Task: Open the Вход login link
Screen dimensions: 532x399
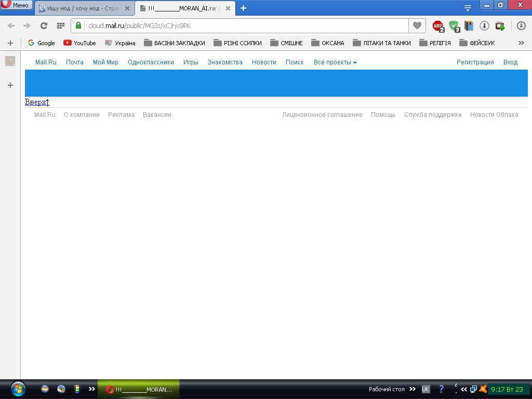Action: click(x=510, y=62)
